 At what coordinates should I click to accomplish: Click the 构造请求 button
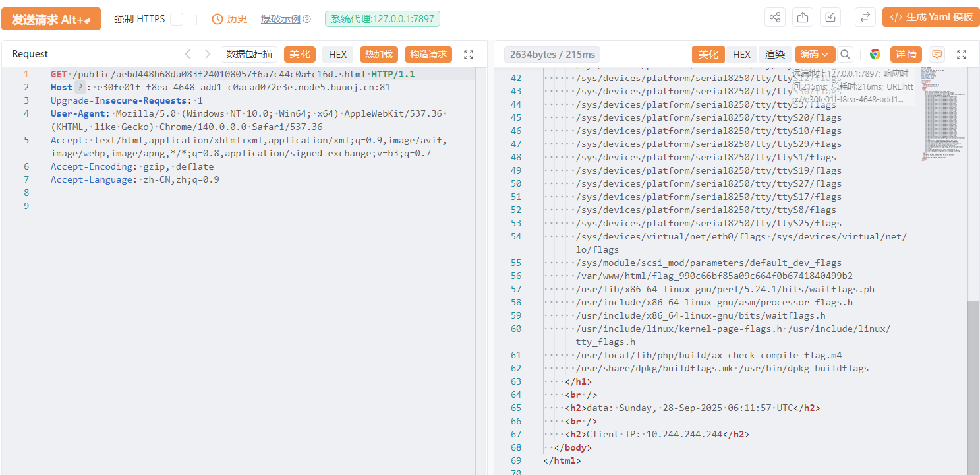[428, 54]
